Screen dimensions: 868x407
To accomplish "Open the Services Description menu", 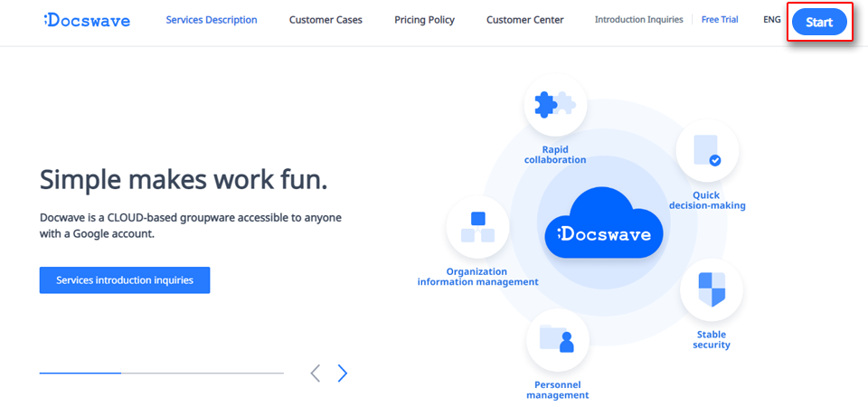I will click(212, 20).
